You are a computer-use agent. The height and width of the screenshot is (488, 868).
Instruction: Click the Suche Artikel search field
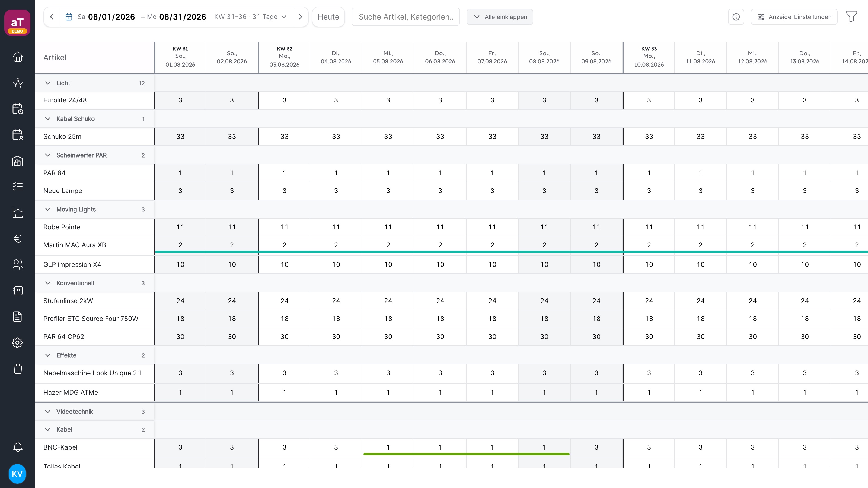click(x=406, y=17)
